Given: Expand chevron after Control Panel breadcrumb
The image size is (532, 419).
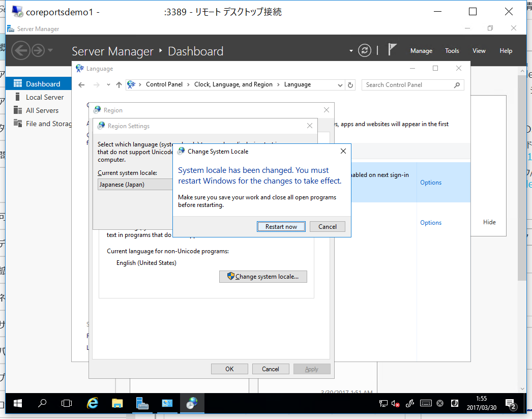Looking at the screenshot, I should point(188,84).
